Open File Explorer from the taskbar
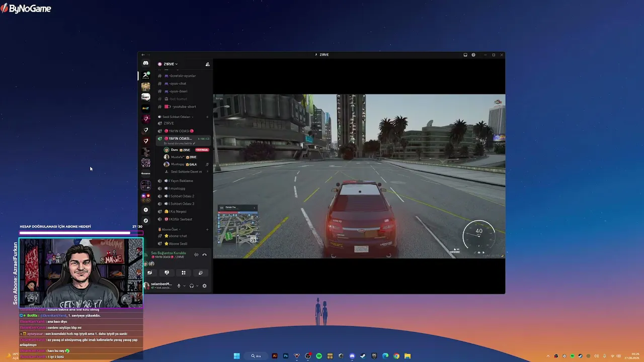The height and width of the screenshot is (362, 644). [408, 356]
